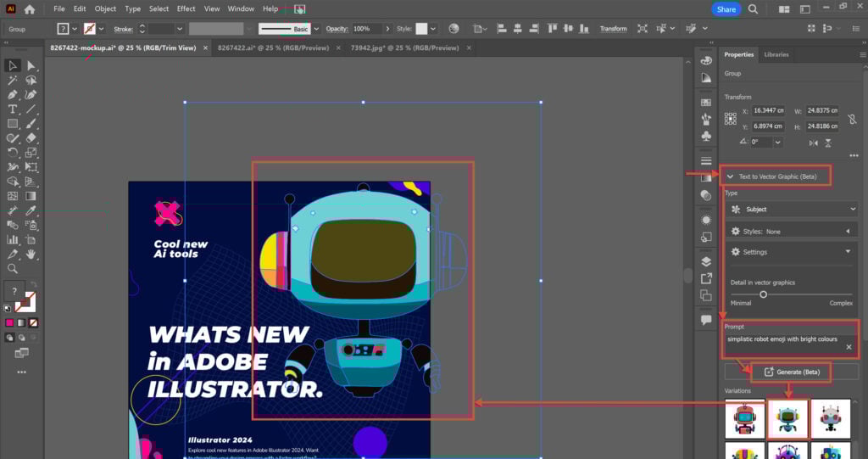Click the blue Share button
868x459 pixels.
(726, 9)
